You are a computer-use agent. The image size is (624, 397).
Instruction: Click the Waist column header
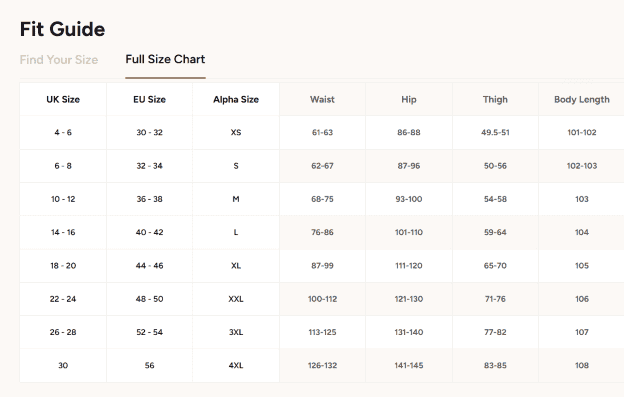pyautogui.click(x=322, y=99)
